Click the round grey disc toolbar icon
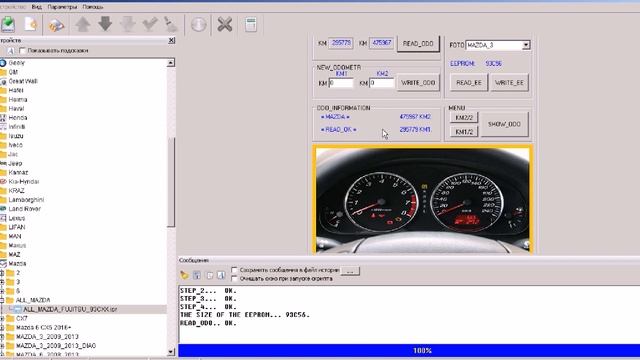This screenshot has width=640, height=360. (x=198, y=25)
